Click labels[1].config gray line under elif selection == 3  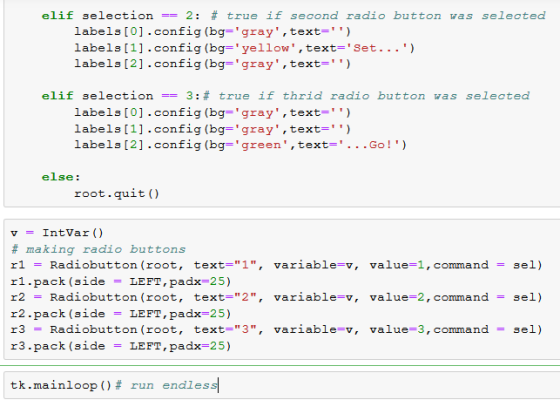click(213, 129)
